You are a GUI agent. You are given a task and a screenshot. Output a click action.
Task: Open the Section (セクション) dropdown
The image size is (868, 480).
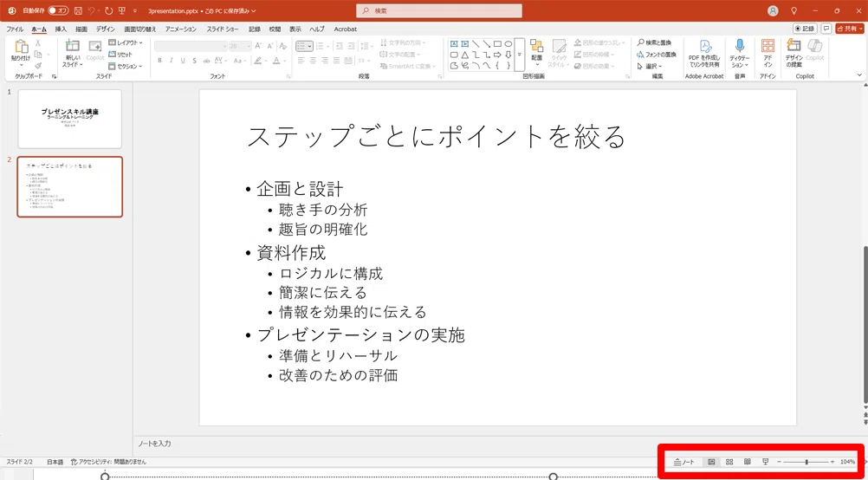[x=125, y=66]
